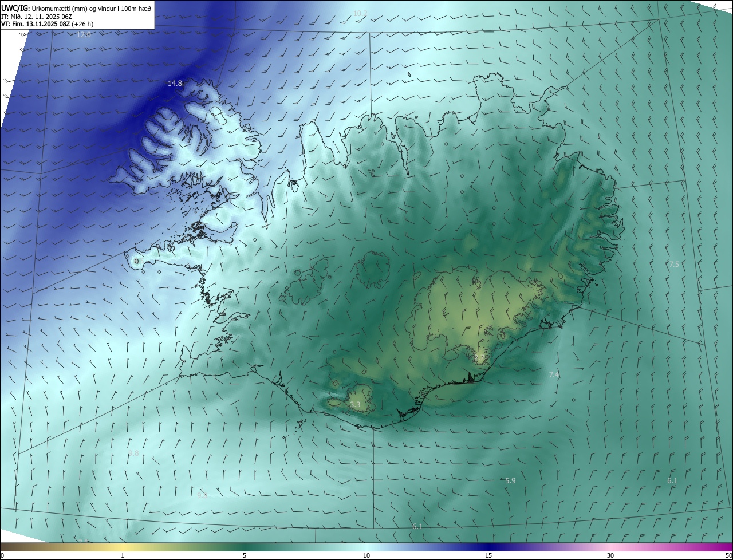Click the 7.5 value label on the map
Image resolution: width=733 pixels, height=560 pixels.
coord(674,264)
